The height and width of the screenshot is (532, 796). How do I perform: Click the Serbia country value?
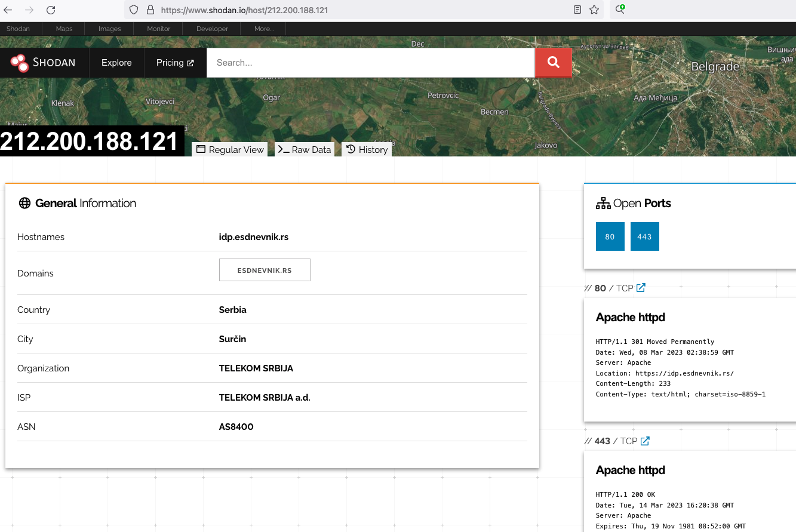click(x=233, y=310)
